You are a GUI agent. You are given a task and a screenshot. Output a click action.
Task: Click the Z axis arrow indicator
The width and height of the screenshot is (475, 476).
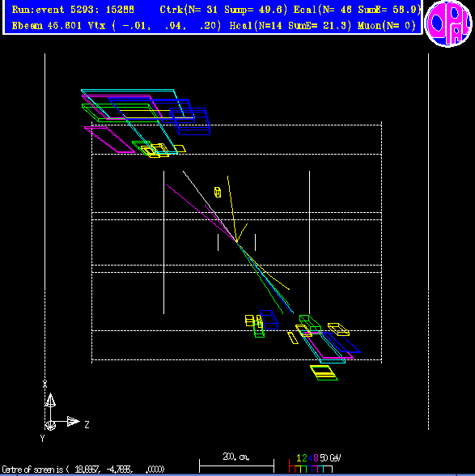73,421
